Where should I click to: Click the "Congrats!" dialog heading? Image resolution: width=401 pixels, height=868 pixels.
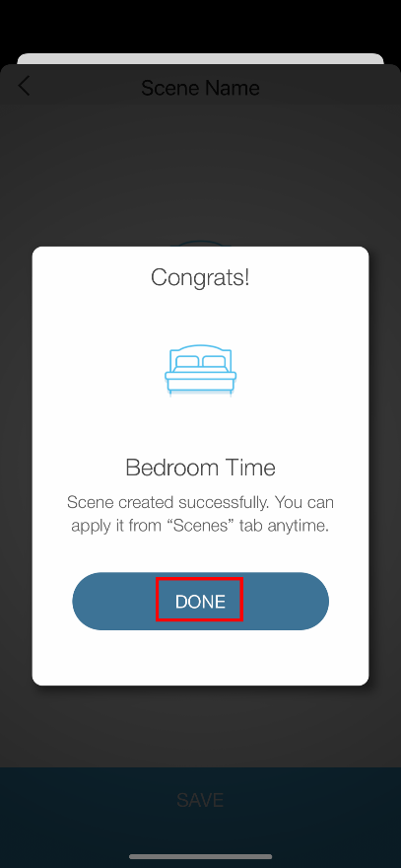pyautogui.click(x=200, y=277)
